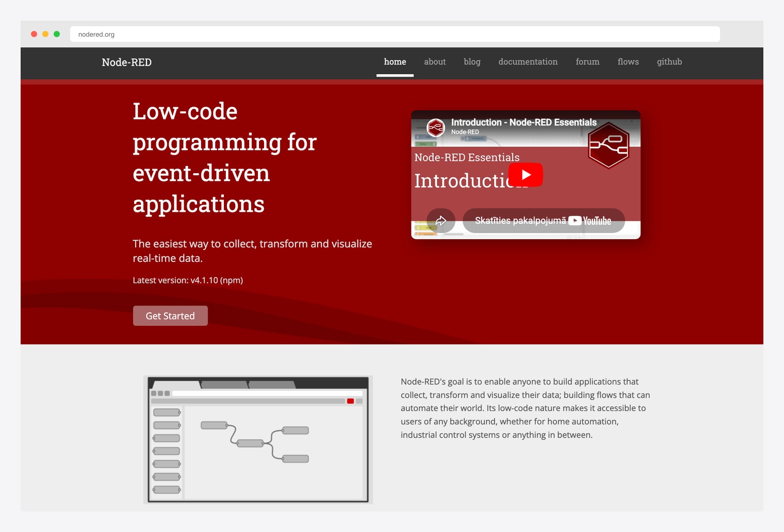Open the documentation nav link
The width and height of the screenshot is (784, 532).
(528, 62)
